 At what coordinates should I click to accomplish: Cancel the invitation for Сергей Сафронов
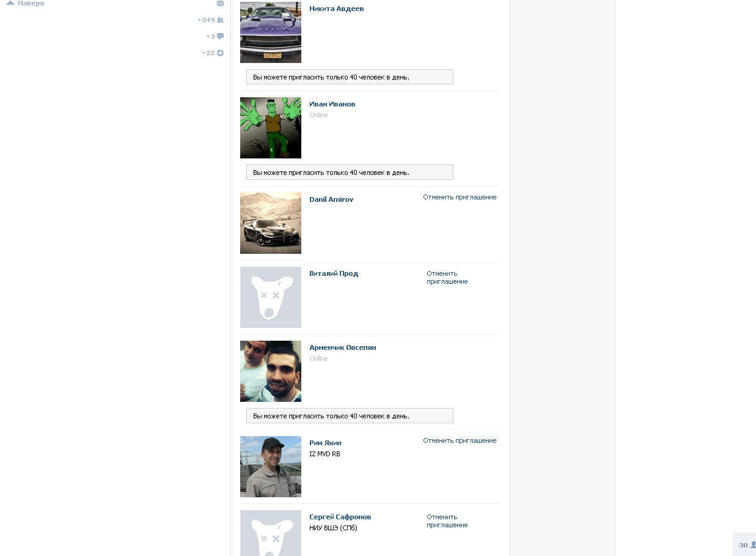click(x=447, y=521)
